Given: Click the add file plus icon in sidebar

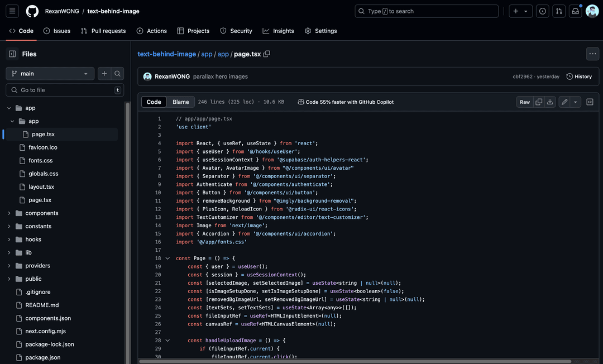Looking at the screenshot, I should (x=104, y=74).
